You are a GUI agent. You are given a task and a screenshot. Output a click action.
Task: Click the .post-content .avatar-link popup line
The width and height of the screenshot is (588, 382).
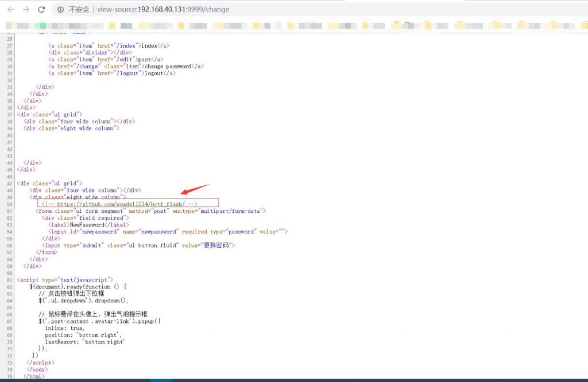click(x=99, y=321)
